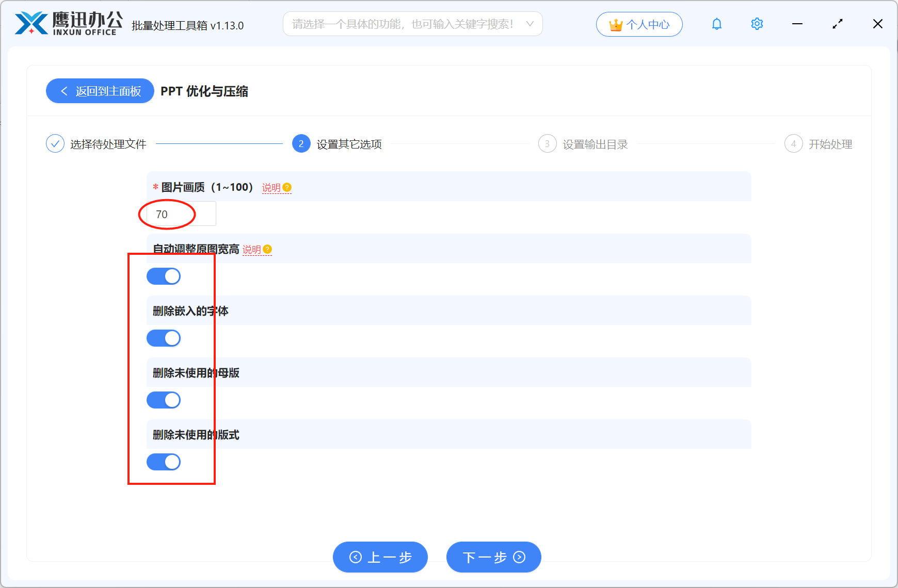Click the crown icon in 个人中心
The width and height of the screenshot is (898, 588).
[615, 24]
